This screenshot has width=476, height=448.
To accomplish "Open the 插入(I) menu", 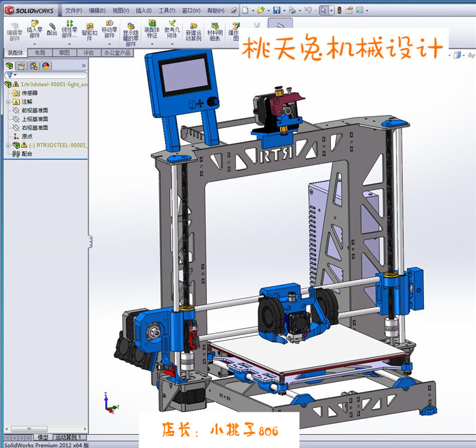I will coord(143,11).
